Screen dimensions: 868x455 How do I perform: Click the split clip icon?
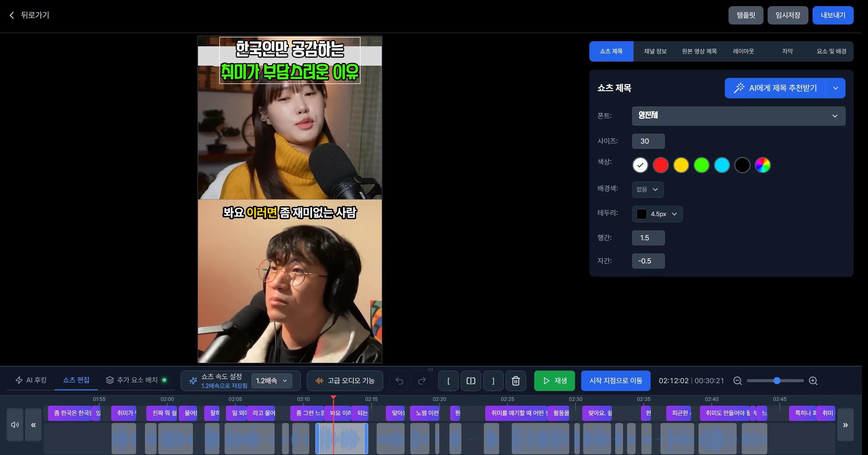click(471, 381)
